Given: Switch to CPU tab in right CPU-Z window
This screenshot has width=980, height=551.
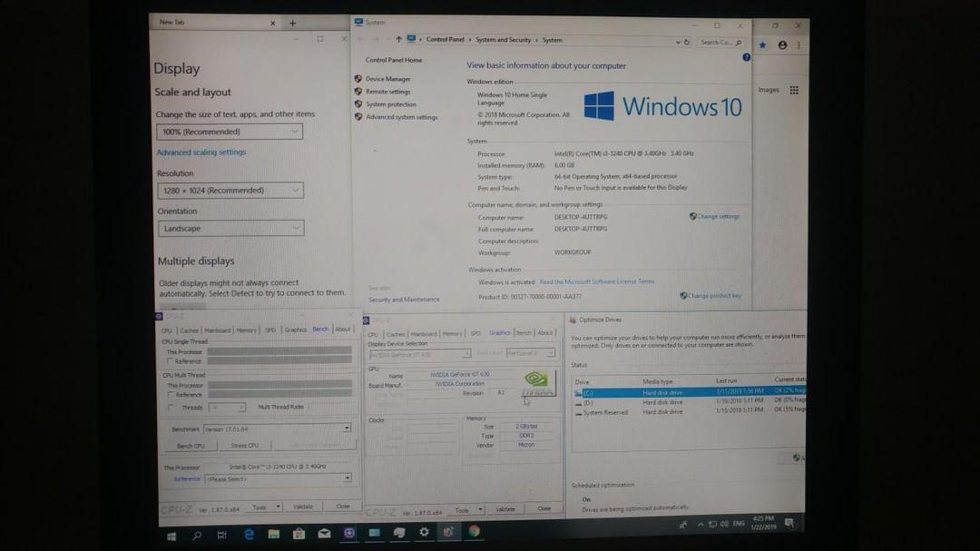Looking at the screenshot, I should click(x=373, y=335).
